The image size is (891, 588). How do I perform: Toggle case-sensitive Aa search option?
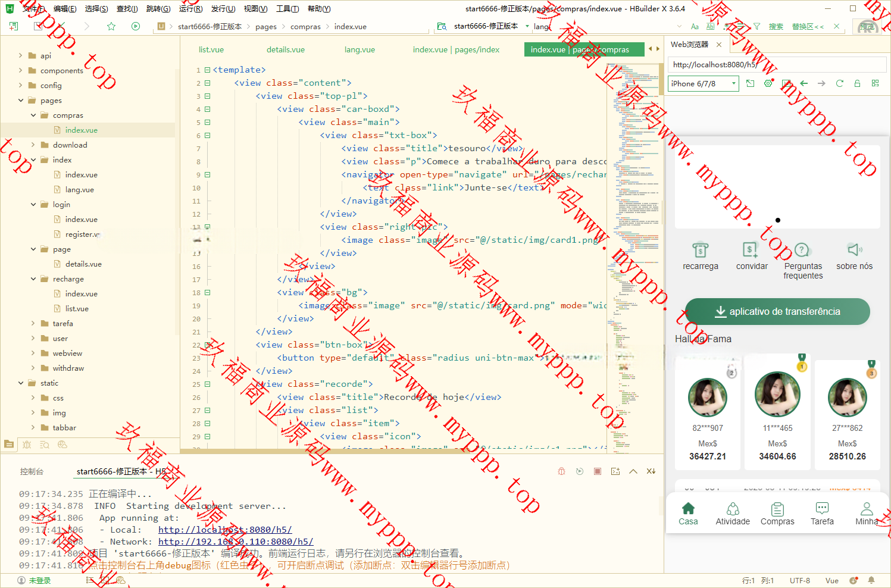(x=695, y=26)
